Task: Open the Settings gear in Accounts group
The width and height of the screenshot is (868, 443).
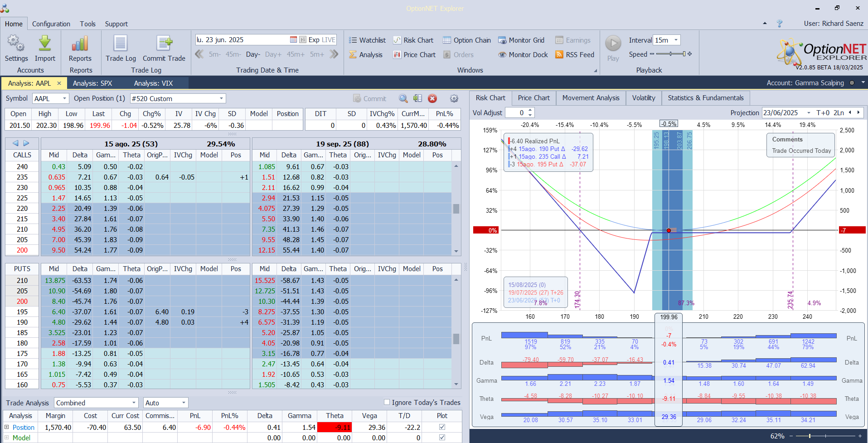Action: click(16, 44)
